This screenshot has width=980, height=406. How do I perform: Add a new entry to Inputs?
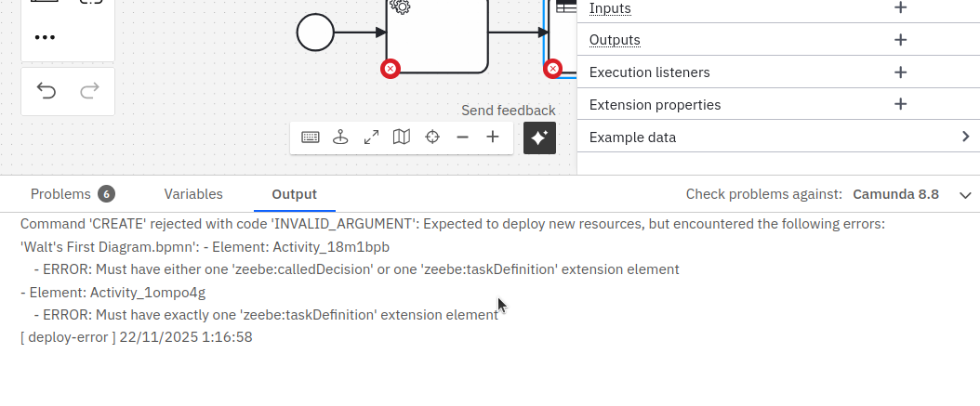(900, 8)
